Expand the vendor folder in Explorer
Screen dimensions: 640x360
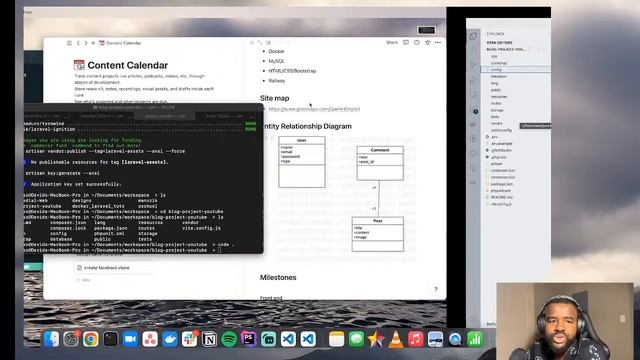tap(497, 123)
